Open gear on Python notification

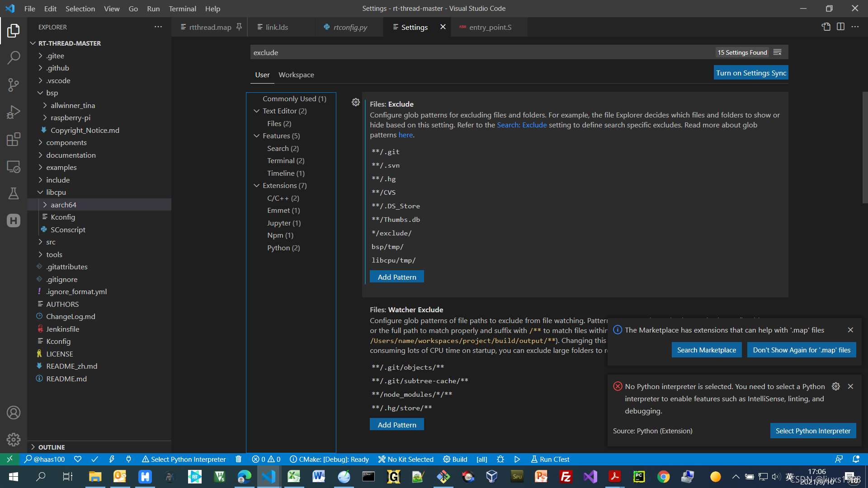pos(836,386)
